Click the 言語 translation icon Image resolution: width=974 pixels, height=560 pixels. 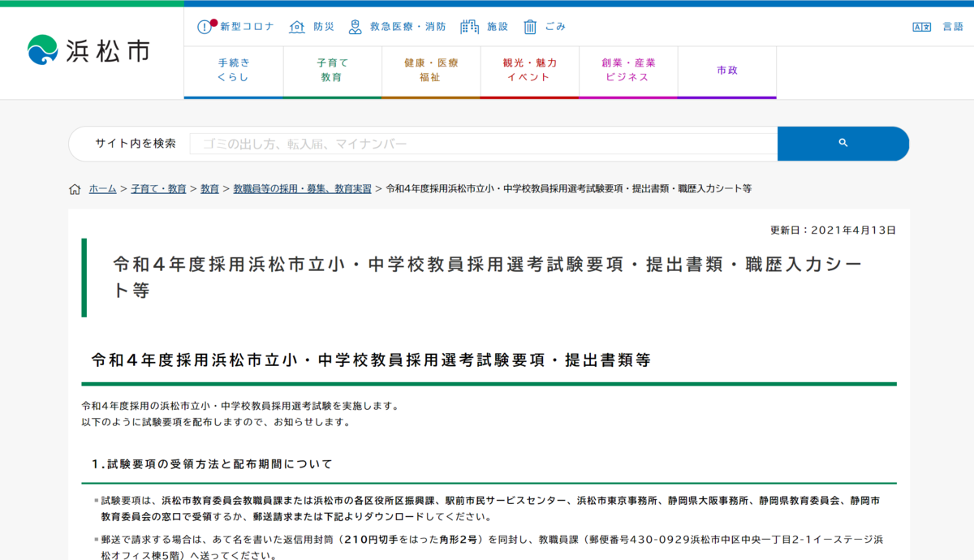tap(921, 27)
